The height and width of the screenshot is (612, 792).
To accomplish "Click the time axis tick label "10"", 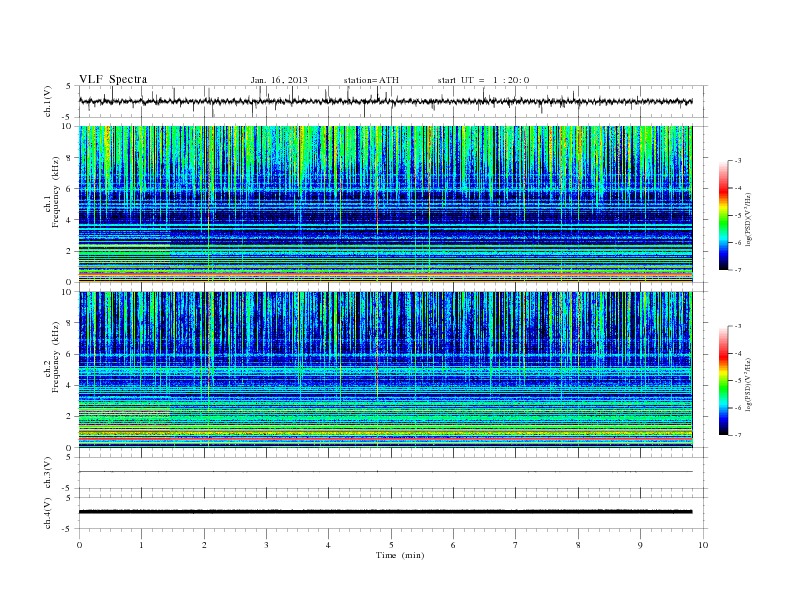I will (x=703, y=545).
